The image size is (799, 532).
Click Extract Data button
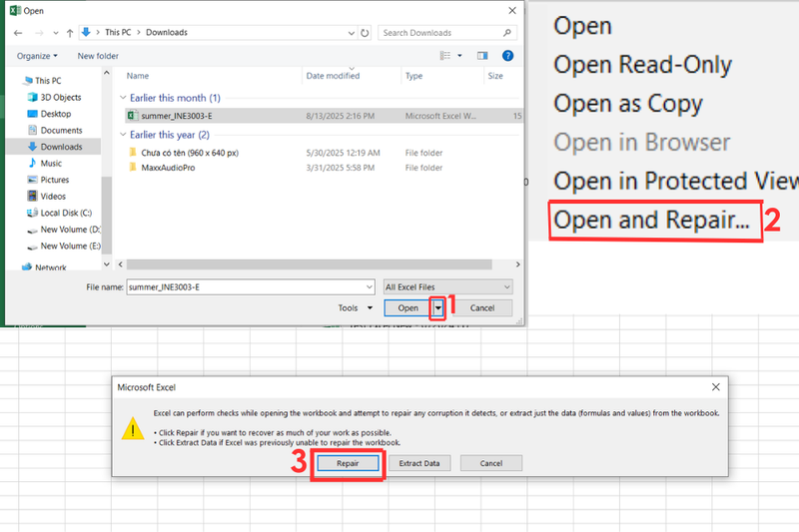tap(419, 463)
